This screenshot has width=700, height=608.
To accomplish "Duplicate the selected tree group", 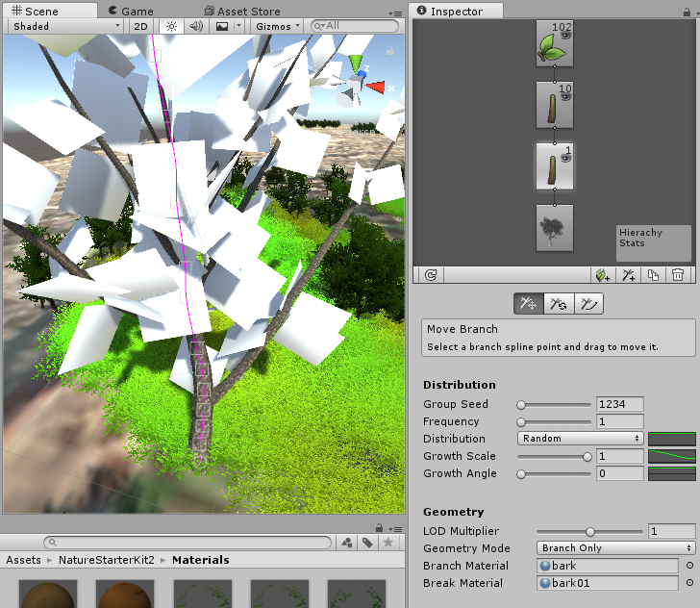I will (x=653, y=275).
